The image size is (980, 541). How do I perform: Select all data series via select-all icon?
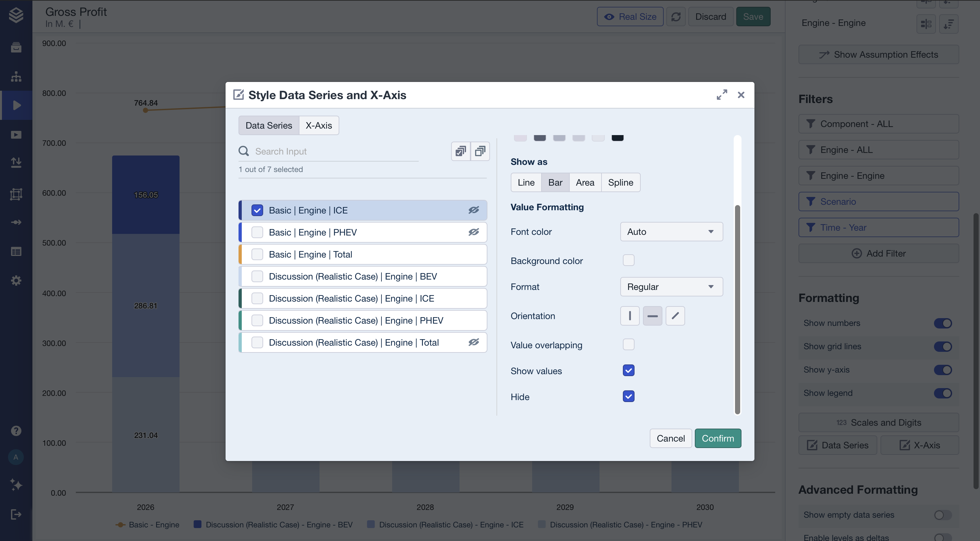coord(460,151)
